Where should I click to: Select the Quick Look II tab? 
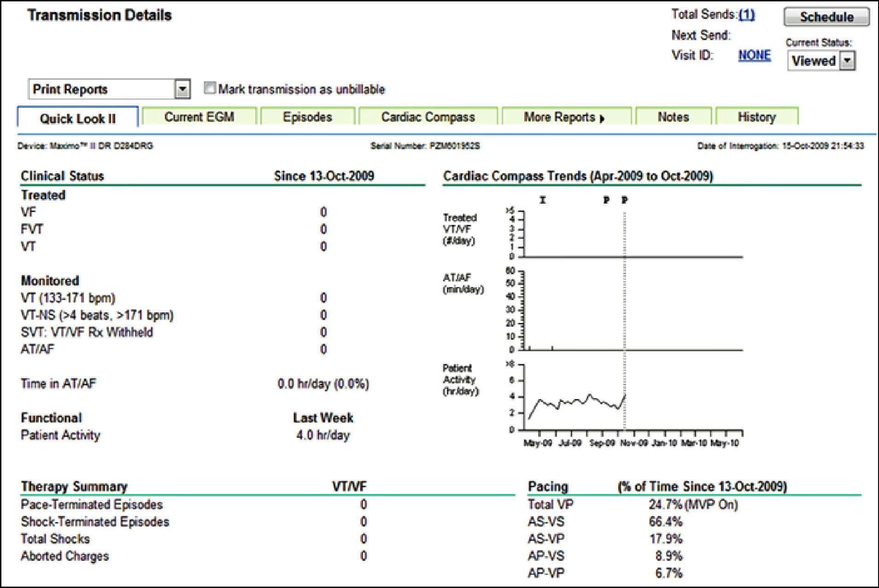[78, 118]
